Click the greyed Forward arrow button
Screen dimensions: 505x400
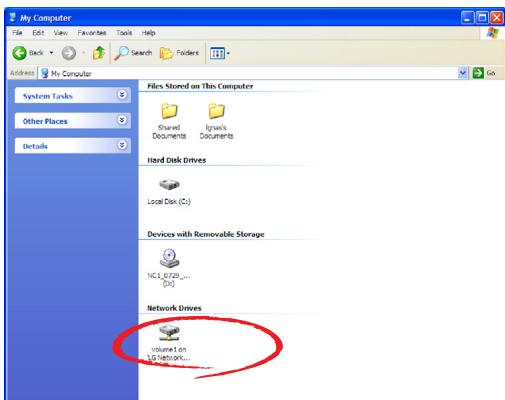(69, 53)
